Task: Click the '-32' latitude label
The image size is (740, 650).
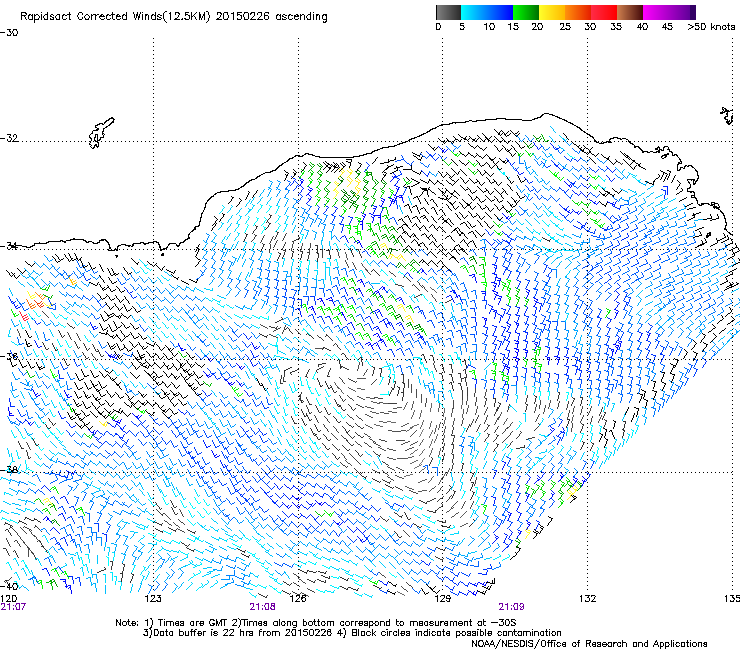Action: pos(9,138)
